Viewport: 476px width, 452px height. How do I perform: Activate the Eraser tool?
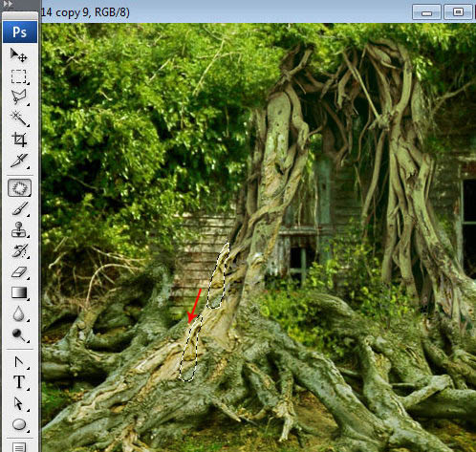(x=19, y=272)
